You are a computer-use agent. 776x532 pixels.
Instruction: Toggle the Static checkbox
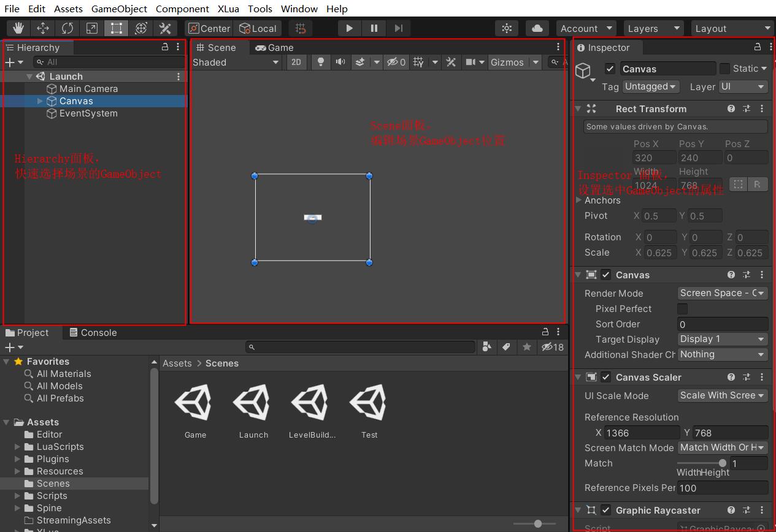coord(724,69)
